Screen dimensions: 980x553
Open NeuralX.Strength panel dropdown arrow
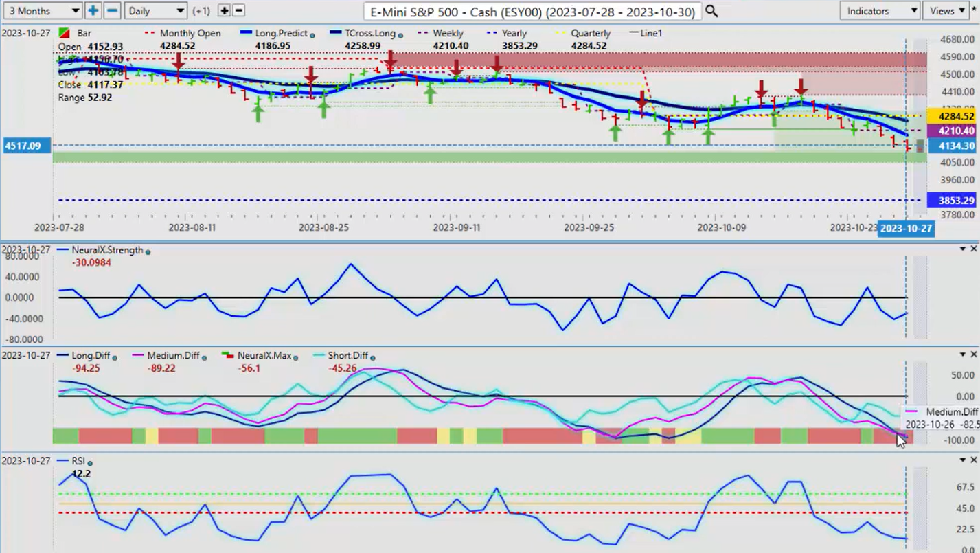pyautogui.click(x=962, y=249)
